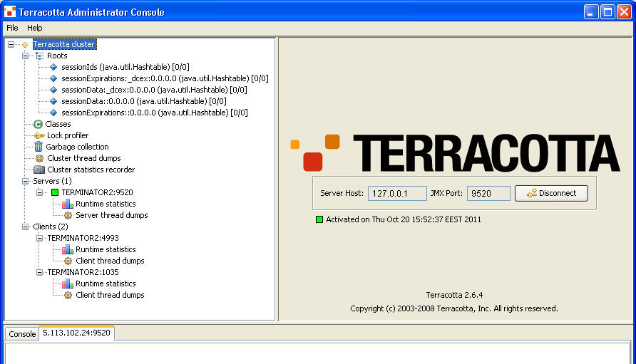Click the server Runtime statistics chart icon
The height and width of the screenshot is (364, 636).
click(68, 204)
